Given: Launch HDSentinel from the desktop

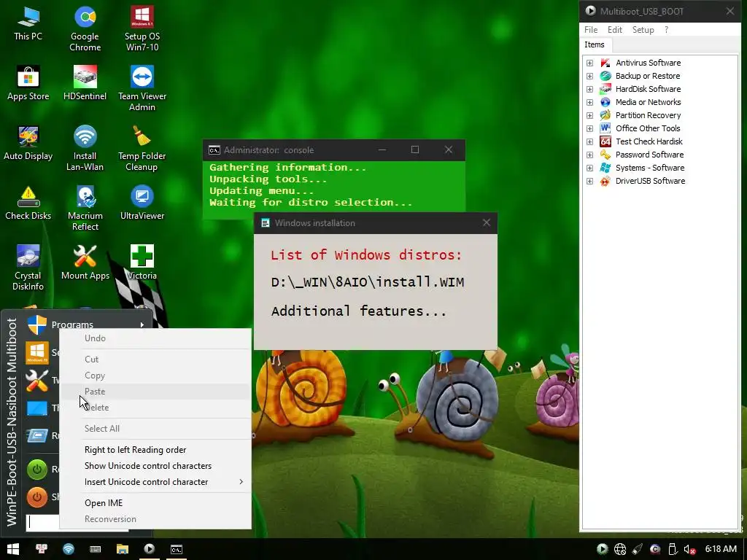Looking at the screenshot, I should (85, 83).
